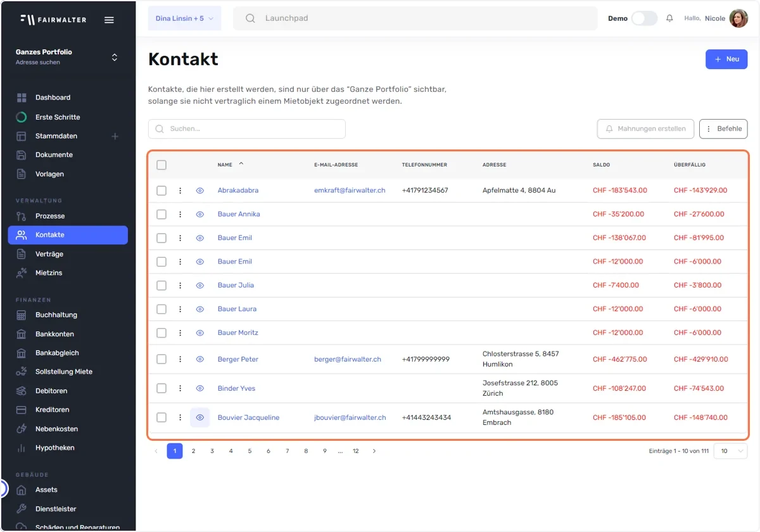
Task: Open the Dina Linsin + 5 dropdown
Action: (184, 18)
